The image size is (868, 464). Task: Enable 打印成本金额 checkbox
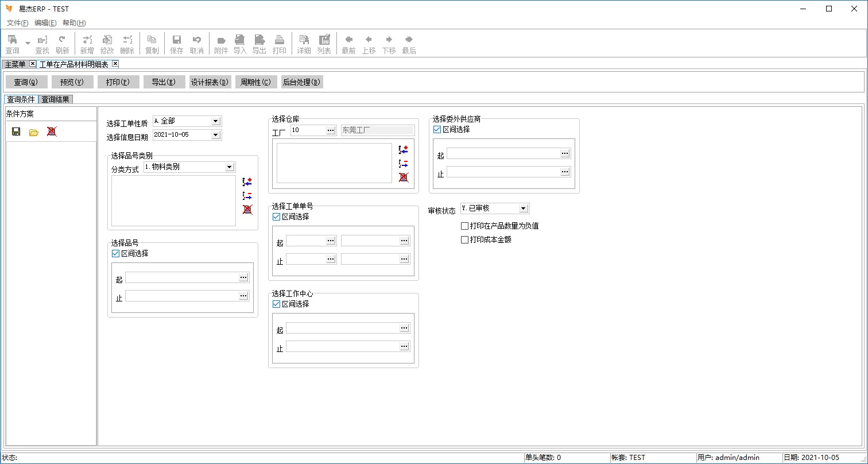click(465, 240)
